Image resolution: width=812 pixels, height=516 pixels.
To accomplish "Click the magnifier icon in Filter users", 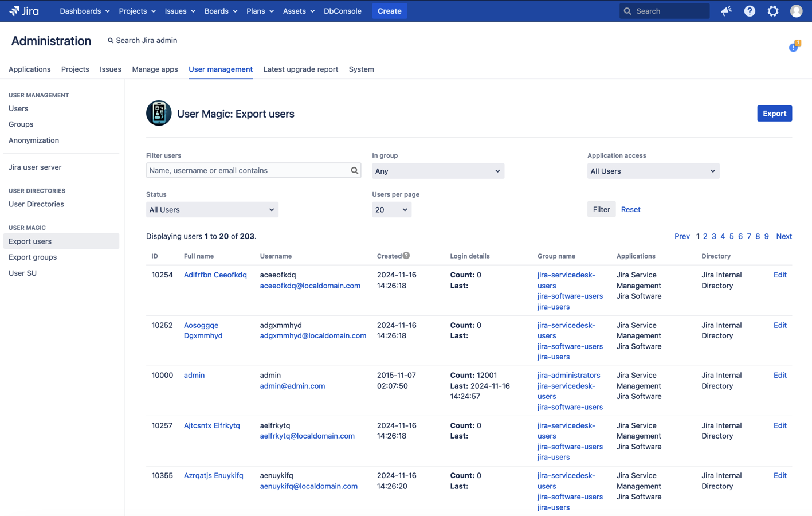I will tap(354, 170).
